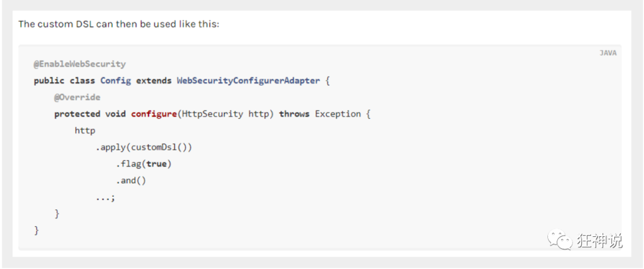Image resolution: width=644 pixels, height=269 pixels.
Task: Click the final closing brace of class
Action: pos(36,230)
